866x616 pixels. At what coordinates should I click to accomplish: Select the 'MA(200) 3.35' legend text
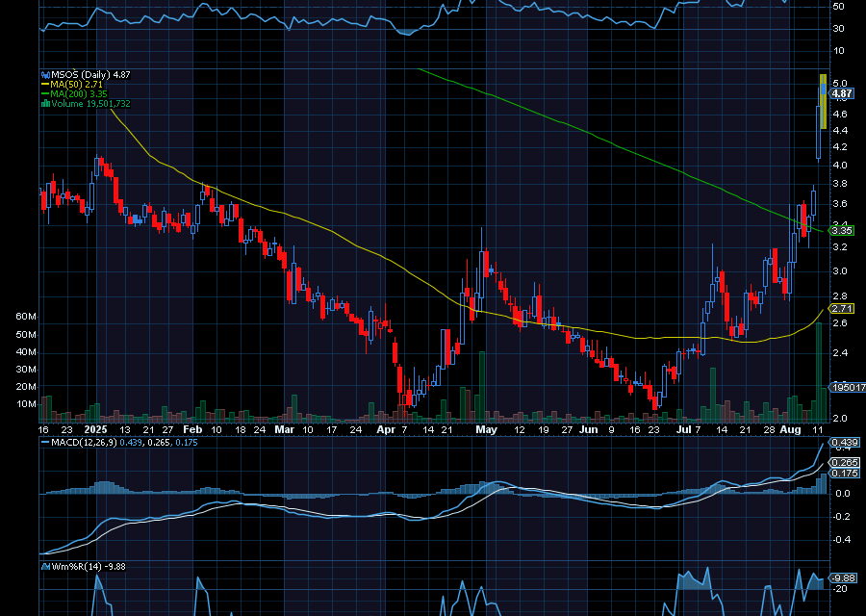pos(79,94)
